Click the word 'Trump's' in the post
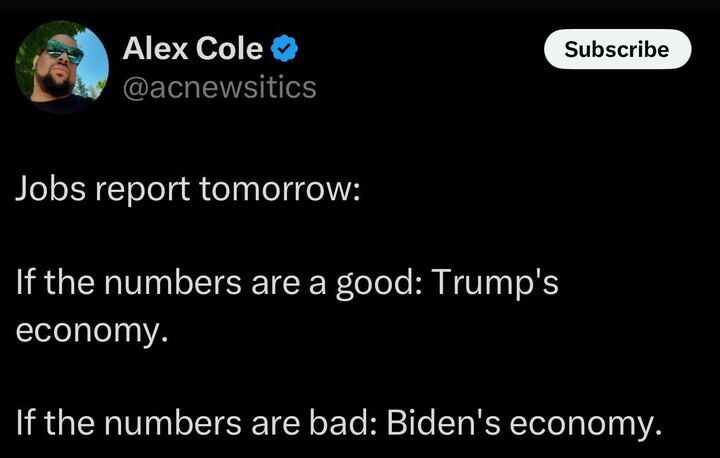720x458 pixels. tap(495, 283)
